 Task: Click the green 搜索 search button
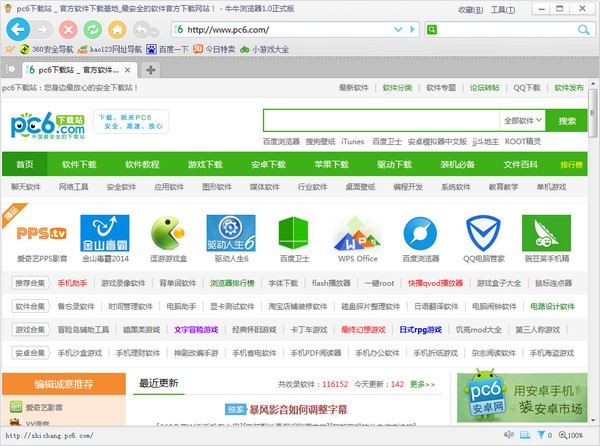(x=567, y=120)
